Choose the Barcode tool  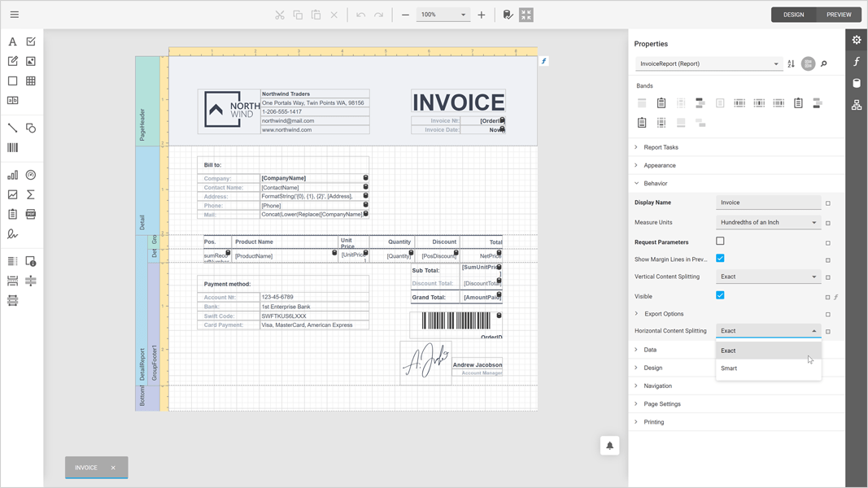[x=12, y=147]
